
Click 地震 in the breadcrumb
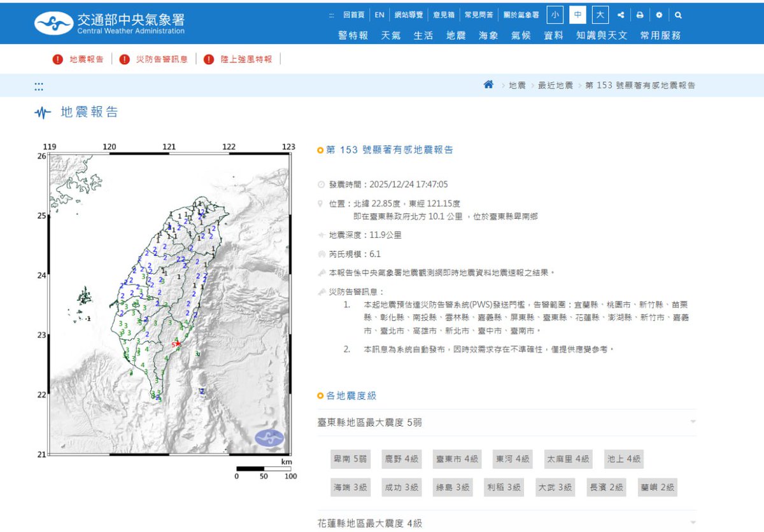[517, 85]
